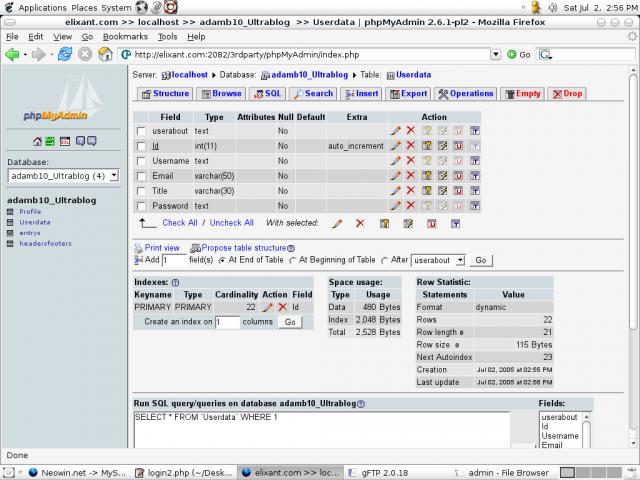640x480 pixels.
Task: Select the After radio button
Action: [x=384, y=260]
